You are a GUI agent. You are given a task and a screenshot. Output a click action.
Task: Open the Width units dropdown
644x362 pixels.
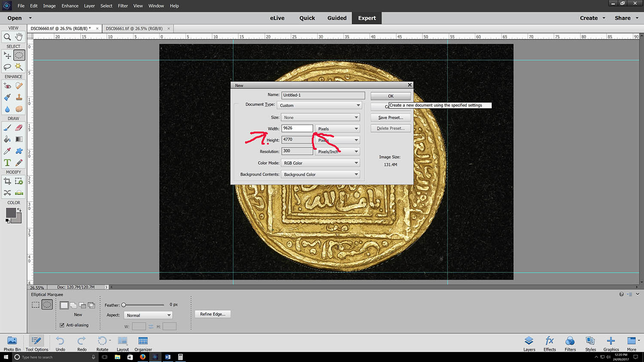coord(337,129)
